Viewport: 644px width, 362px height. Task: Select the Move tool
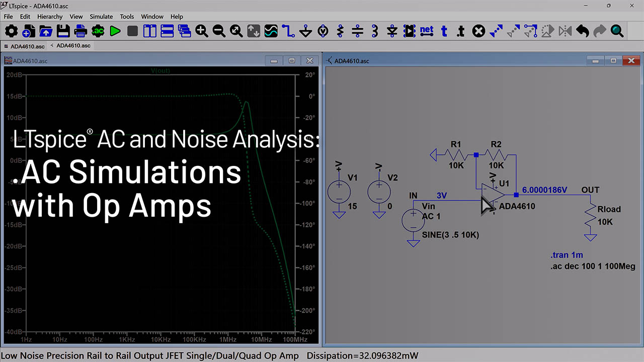click(513, 31)
